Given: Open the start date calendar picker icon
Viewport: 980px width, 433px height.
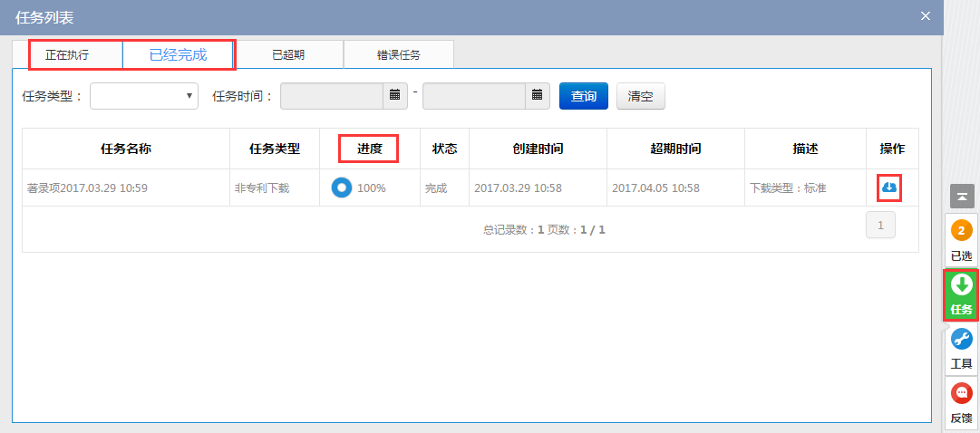Looking at the screenshot, I should click(394, 95).
